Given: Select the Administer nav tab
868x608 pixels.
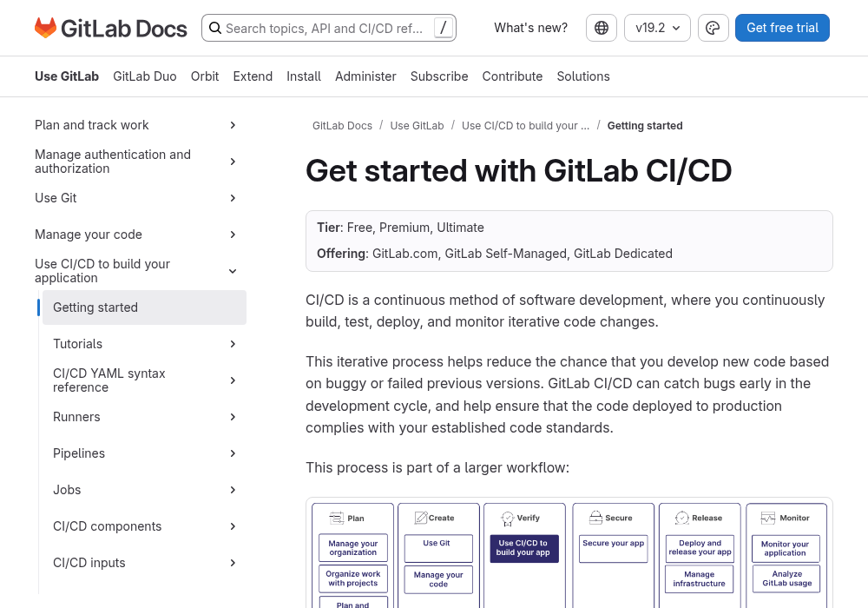Looking at the screenshot, I should (365, 76).
